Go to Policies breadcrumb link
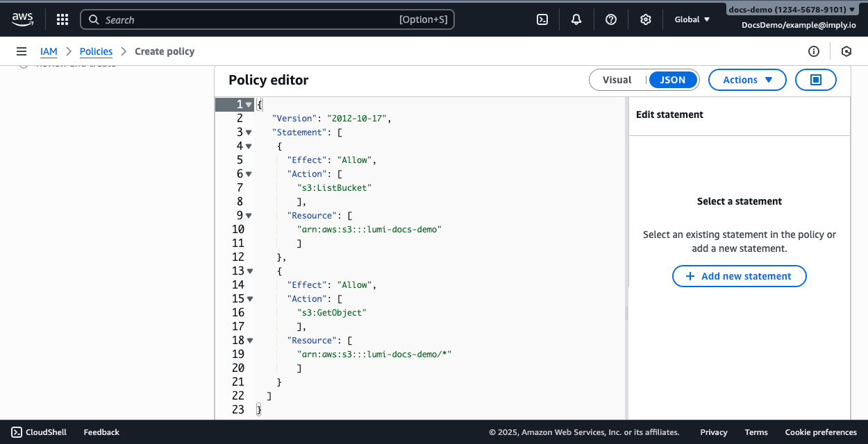The image size is (868, 444). click(x=96, y=51)
